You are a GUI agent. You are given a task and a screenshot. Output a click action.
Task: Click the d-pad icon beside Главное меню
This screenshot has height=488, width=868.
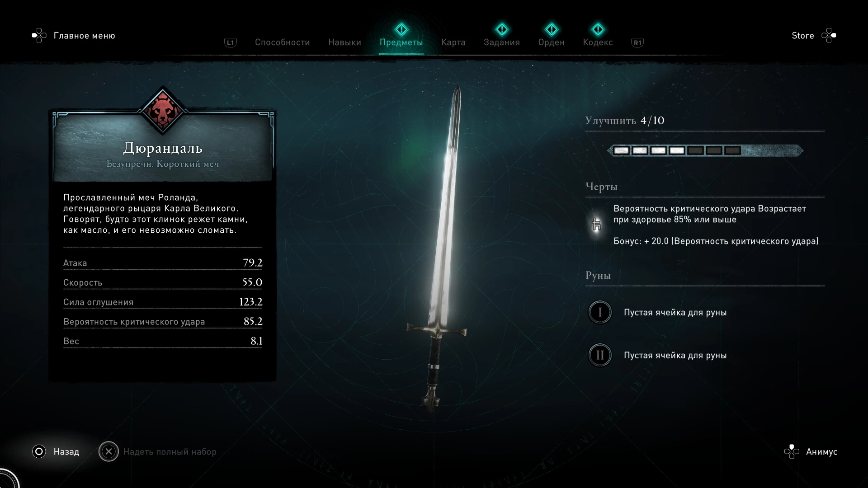39,35
